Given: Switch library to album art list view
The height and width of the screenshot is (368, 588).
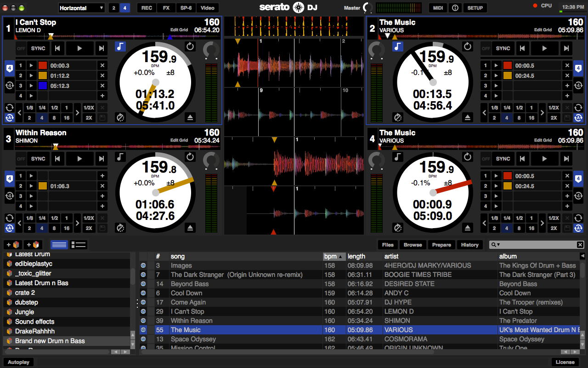Looking at the screenshot, I should 79,245.
